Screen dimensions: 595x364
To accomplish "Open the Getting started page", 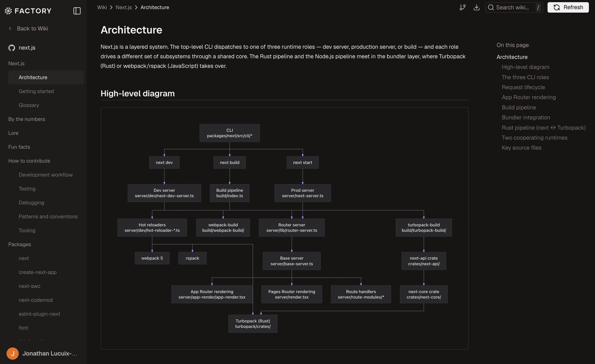I will (36, 91).
